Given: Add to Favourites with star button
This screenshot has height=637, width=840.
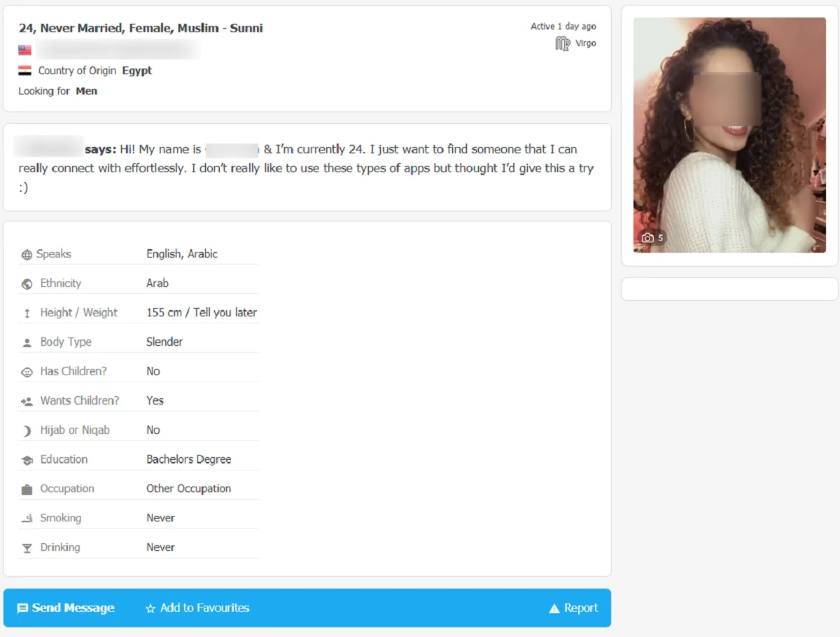Looking at the screenshot, I should tap(197, 608).
